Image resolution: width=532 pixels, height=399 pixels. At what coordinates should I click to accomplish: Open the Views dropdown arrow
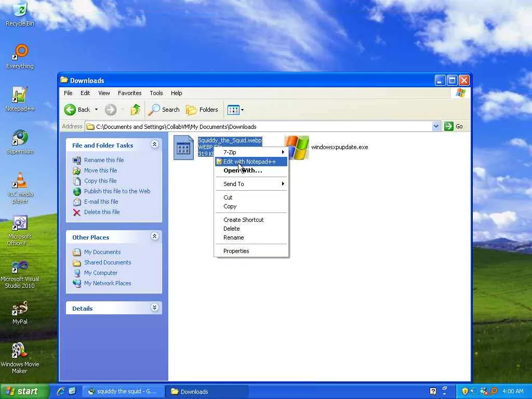tap(242, 110)
